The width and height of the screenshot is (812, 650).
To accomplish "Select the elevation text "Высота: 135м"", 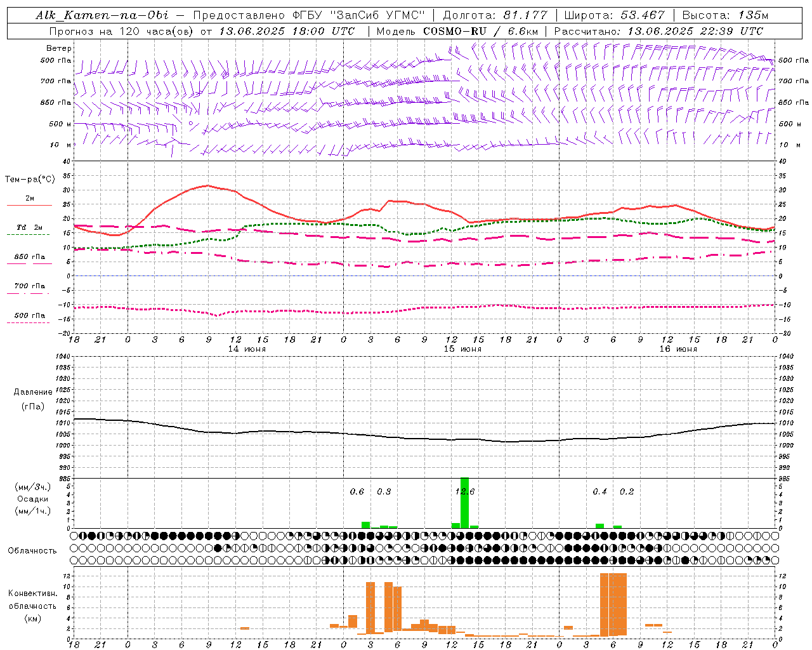I will [x=725, y=15].
